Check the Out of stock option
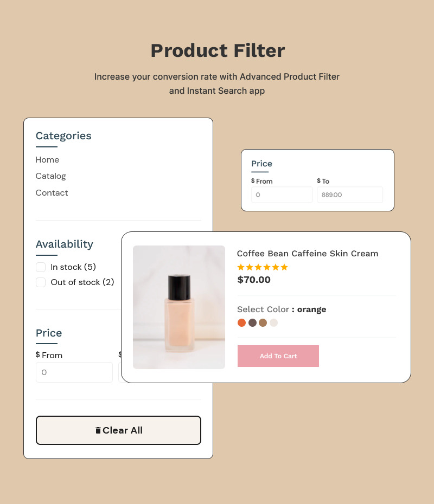Image resolution: width=434 pixels, height=504 pixels. [x=41, y=282]
